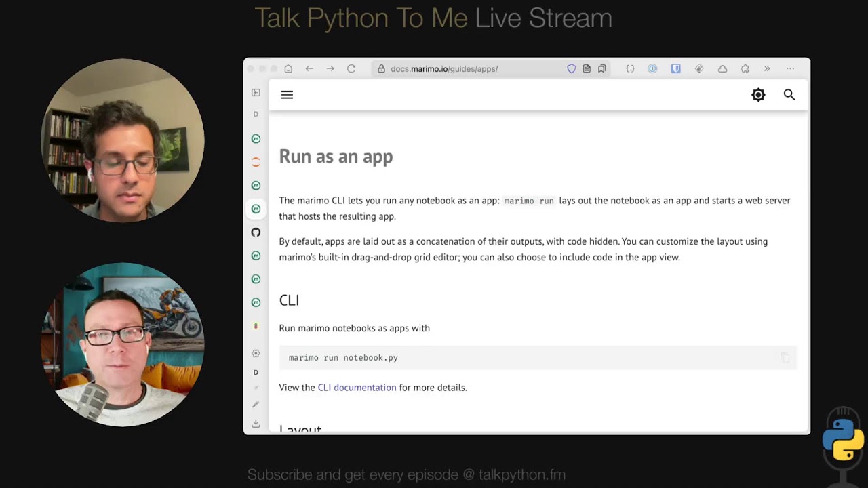
Task: Open the docs hamburger navigation menu
Action: tap(287, 95)
